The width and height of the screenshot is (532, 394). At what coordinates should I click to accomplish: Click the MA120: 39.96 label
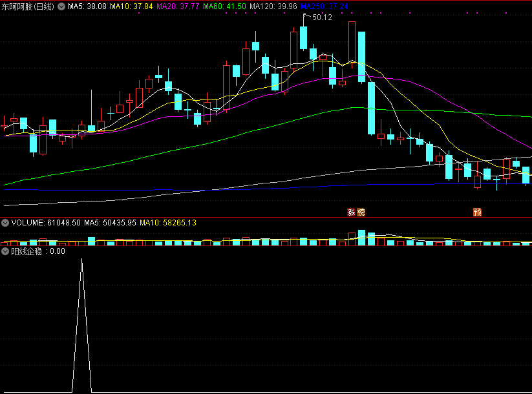tap(273, 6)
